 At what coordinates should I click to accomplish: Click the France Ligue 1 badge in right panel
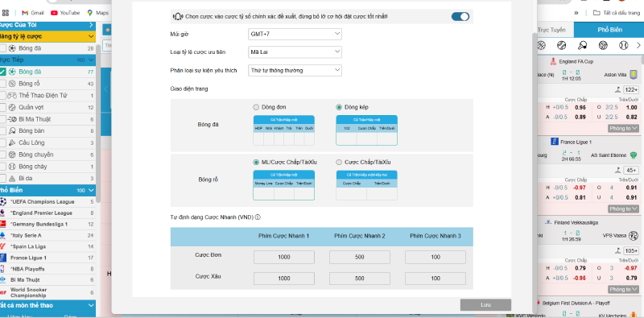click(554, 142)
